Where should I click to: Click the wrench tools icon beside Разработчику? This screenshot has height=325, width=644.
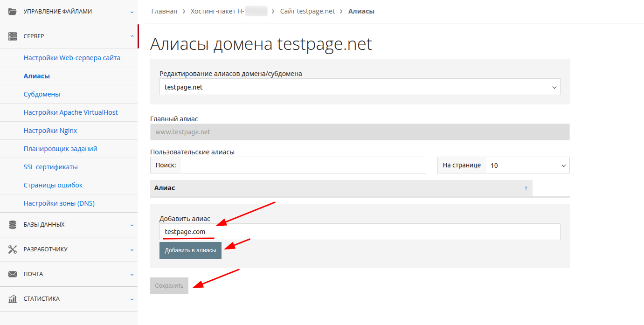coord(13,249)
